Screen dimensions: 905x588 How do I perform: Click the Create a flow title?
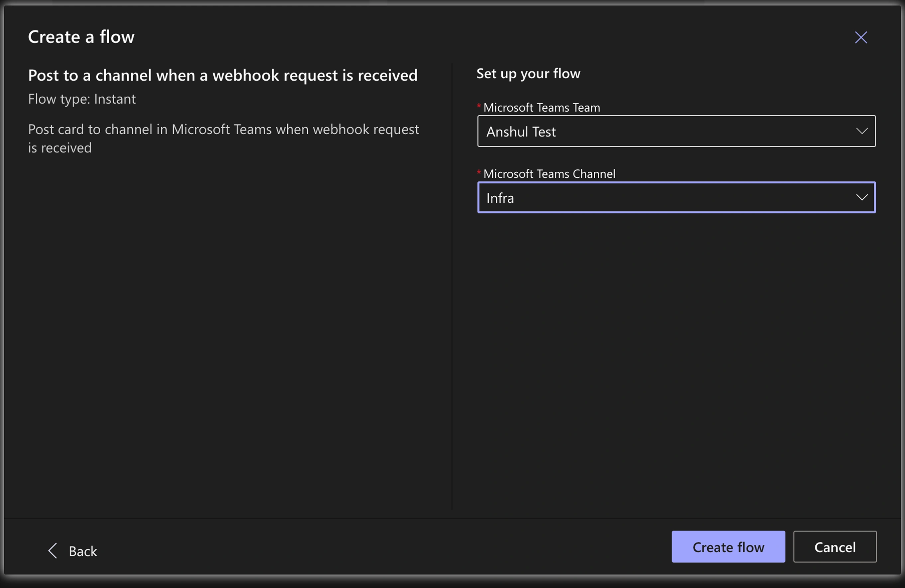coord(81,37)
